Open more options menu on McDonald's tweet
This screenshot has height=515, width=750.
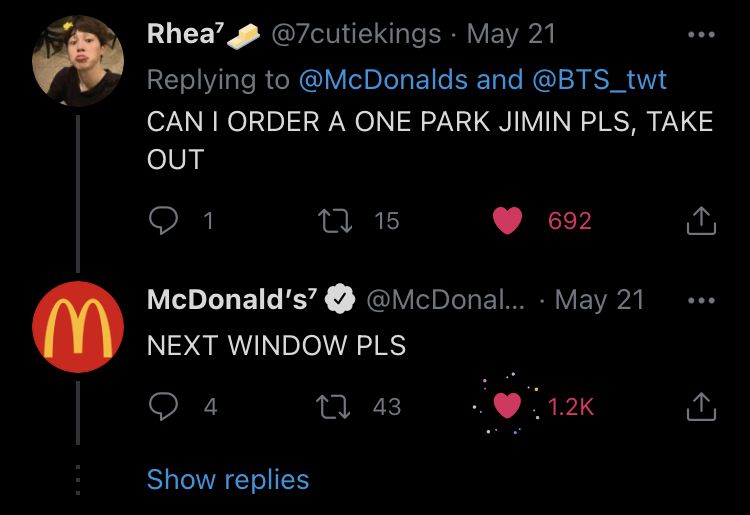(701, 301)
